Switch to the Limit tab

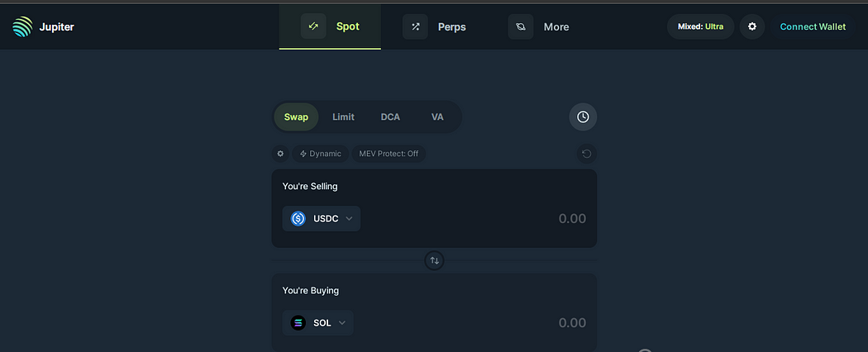(343, 117)
